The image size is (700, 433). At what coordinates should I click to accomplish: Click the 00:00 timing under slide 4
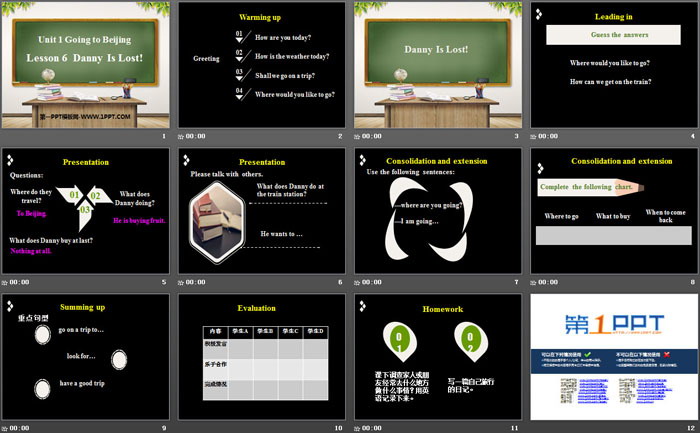548,136
